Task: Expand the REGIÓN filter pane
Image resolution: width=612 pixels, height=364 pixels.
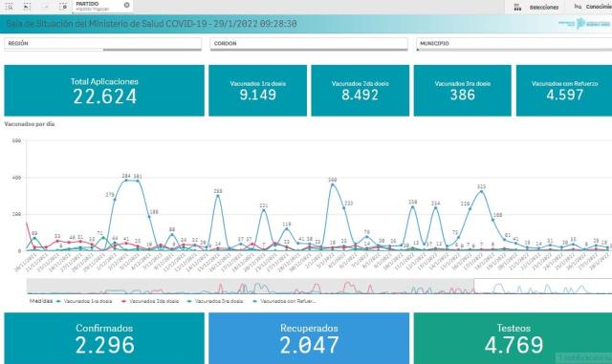Action: pos(102,44)
